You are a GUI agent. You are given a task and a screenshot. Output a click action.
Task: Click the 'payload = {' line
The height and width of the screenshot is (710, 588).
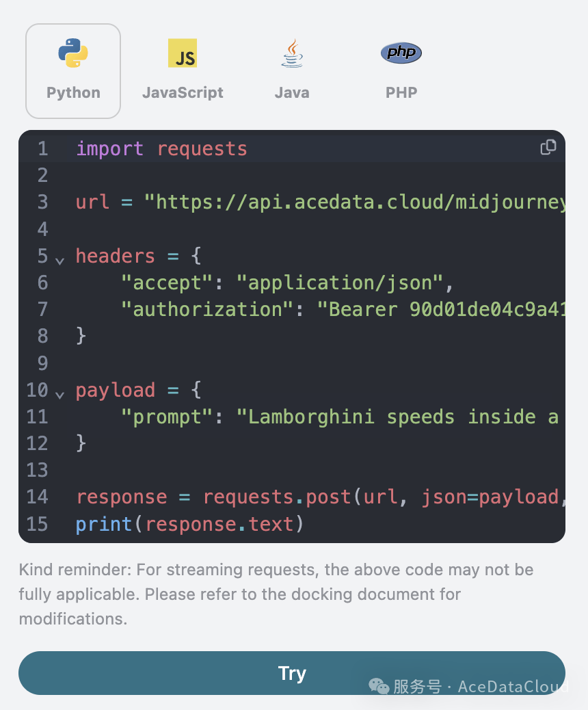click(139, 391)
